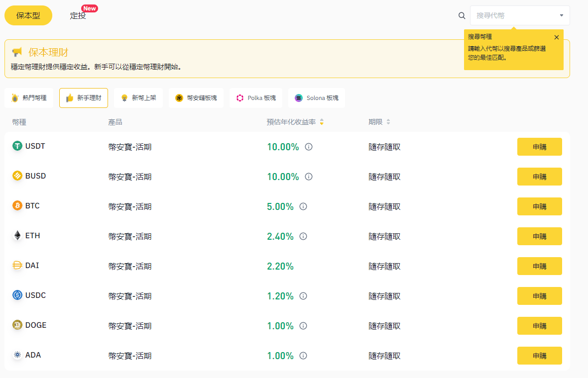This screenshot has width=588, height=378.
Task: Switch to the 定投 tab
Action: click(x=78, y=15)
